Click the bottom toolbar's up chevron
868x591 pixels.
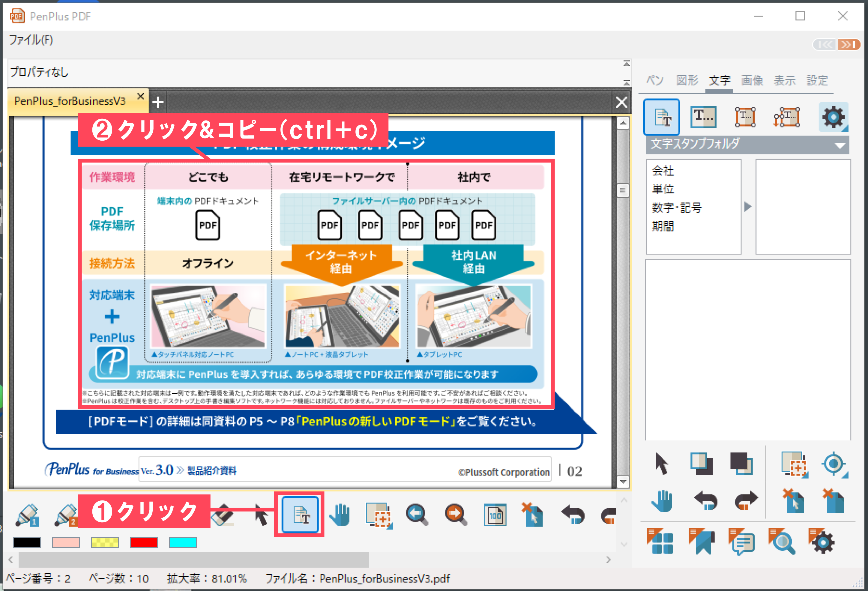click(x=624, y=500)
